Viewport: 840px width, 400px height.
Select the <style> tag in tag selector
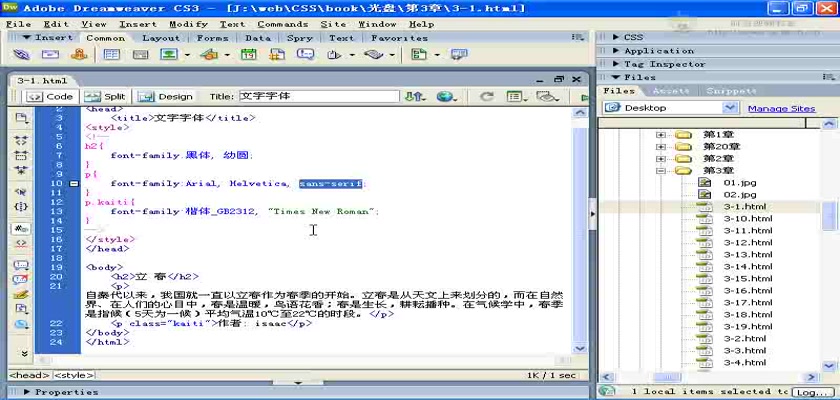point(74,375)
